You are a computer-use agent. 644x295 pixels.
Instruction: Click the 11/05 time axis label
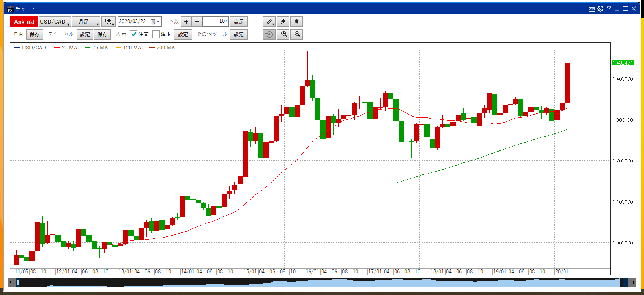tap(22, 271)
